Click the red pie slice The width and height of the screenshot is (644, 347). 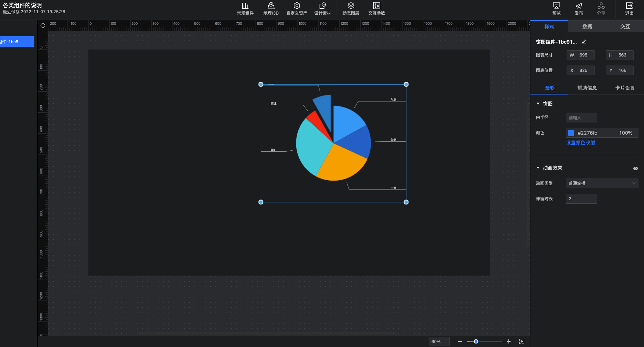pyautogui.click(x=316, y=121)
